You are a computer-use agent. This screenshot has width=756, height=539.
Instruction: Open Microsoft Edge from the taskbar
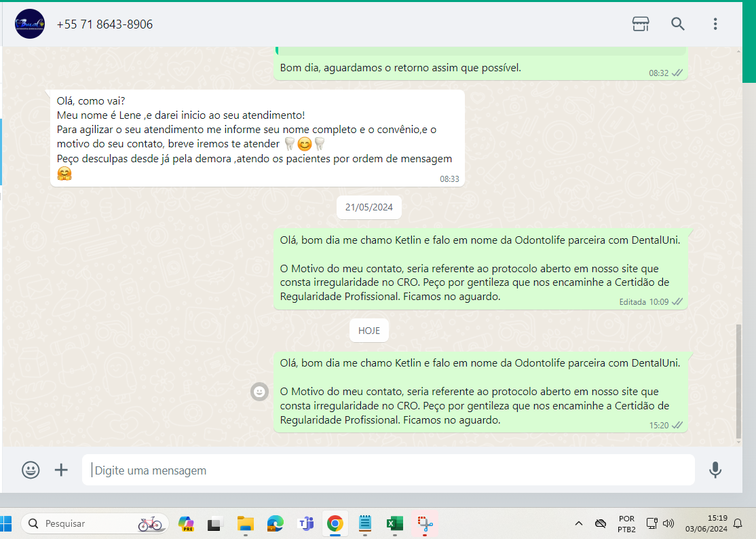276,523
